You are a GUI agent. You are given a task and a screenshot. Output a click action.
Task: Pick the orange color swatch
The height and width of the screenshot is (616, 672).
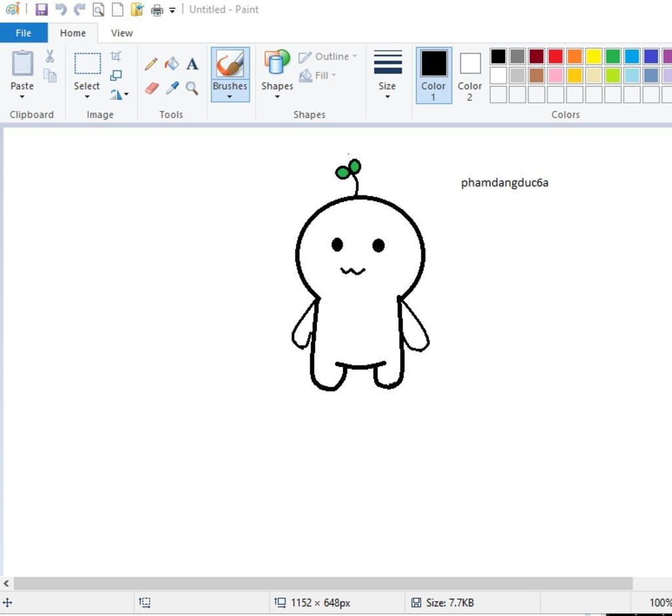(x=574, y=56)
